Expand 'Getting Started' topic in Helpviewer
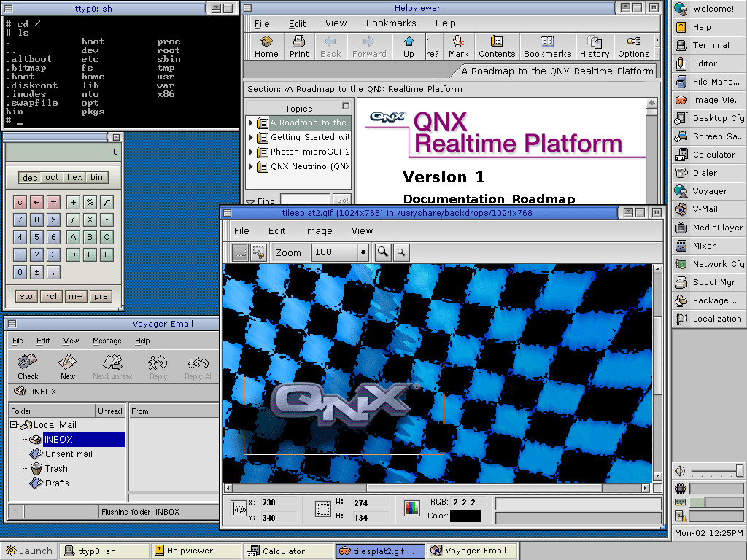 click(251, 137)
